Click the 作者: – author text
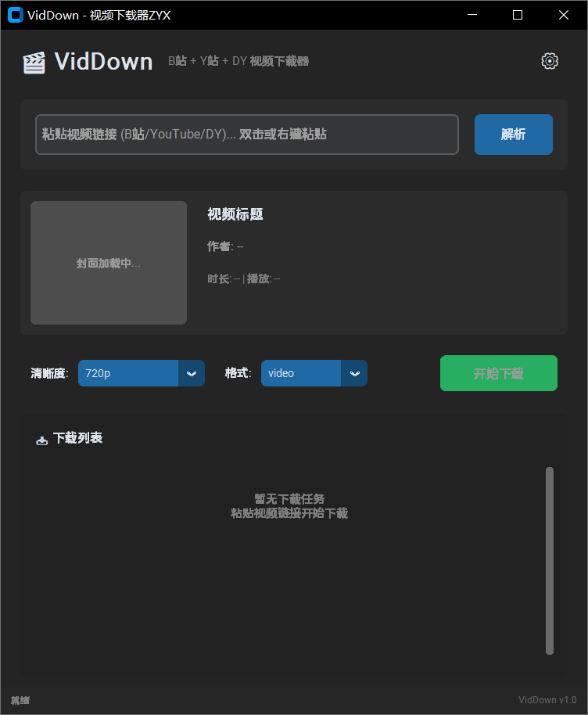This screenshot has height=715, width=588. point(225,246)
